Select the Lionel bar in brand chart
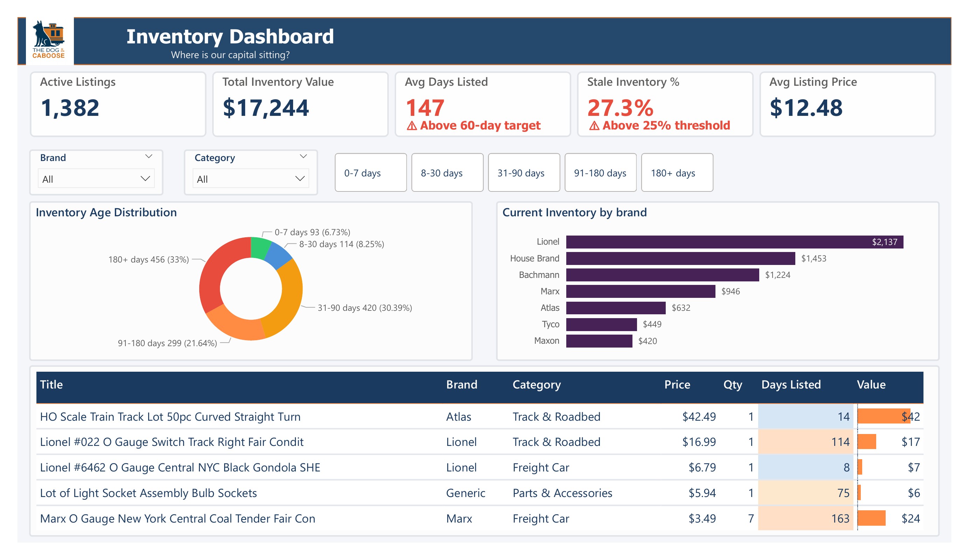This screenshot has height=560, width=969. 731,242
